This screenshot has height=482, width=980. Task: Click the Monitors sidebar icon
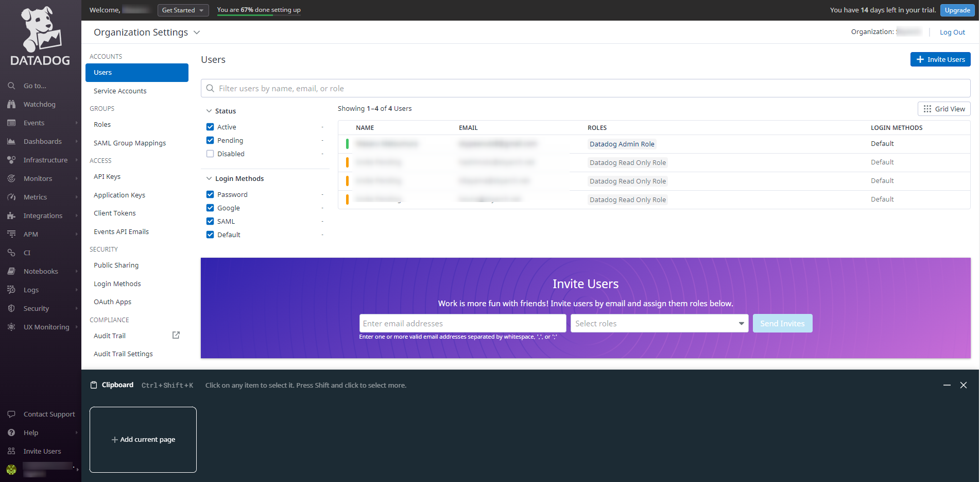pos(11,178)
